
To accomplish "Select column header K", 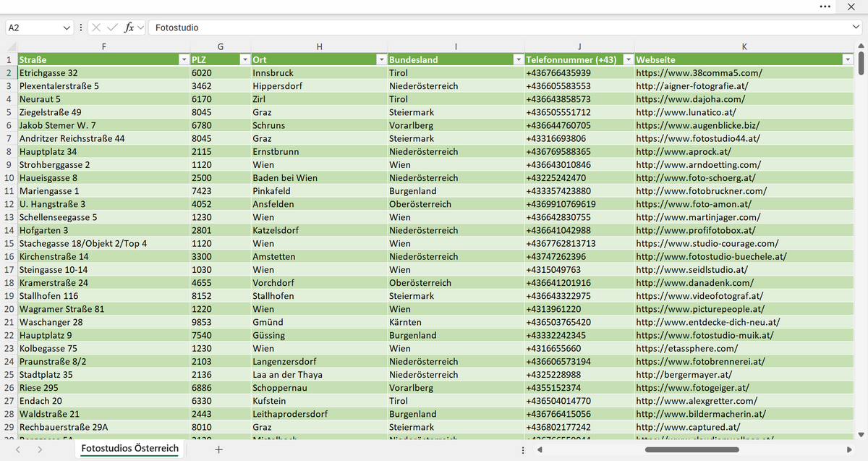I will click(744, 46).
